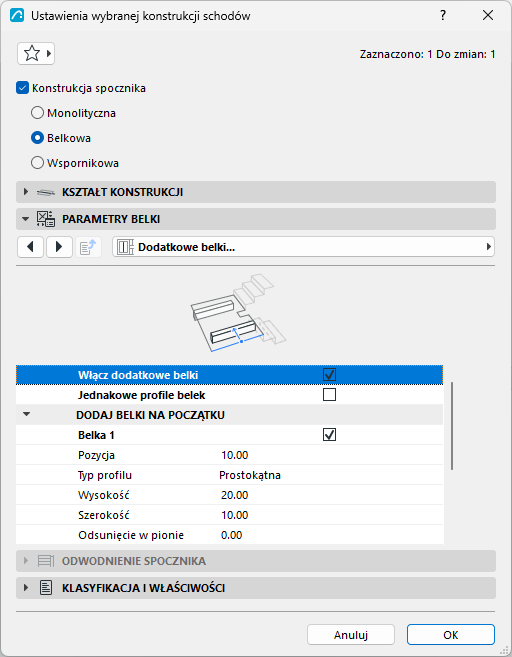Select the Wspornikowa radio option

tap(37, 163)
